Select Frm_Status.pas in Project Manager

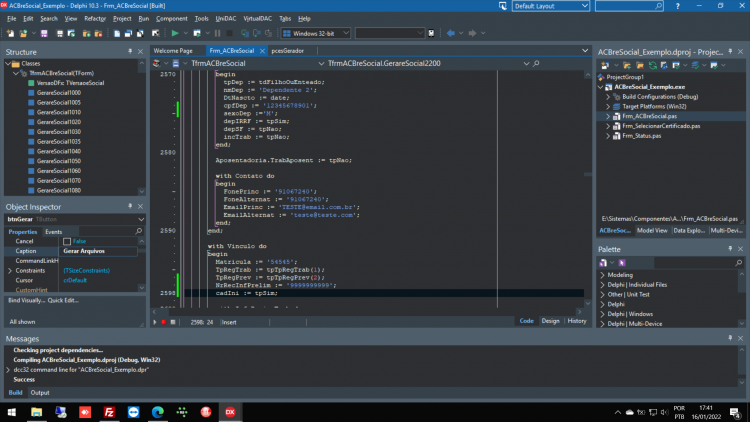[641, 136]
